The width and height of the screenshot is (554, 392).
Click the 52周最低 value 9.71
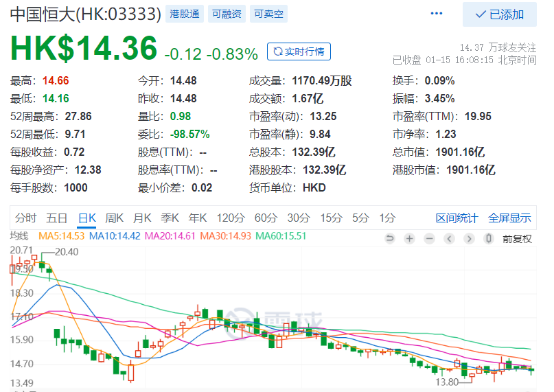(75, 135)
